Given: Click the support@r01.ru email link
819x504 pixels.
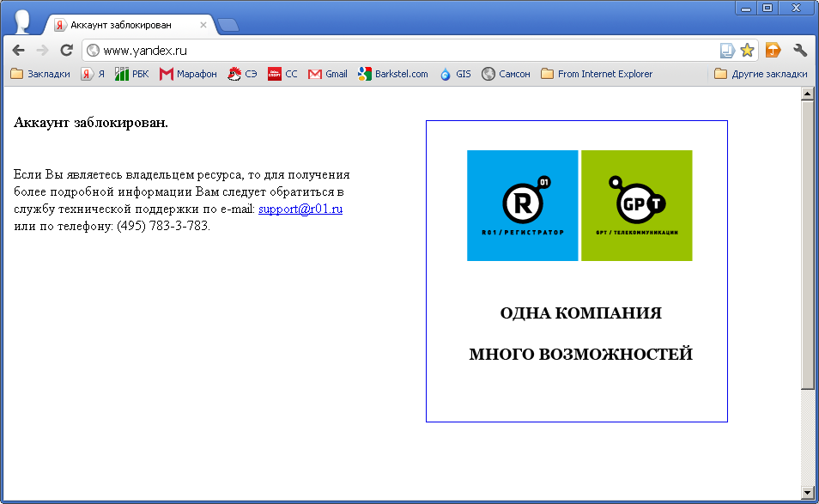Looking at the screenshot, I should (x=300, y=209).
